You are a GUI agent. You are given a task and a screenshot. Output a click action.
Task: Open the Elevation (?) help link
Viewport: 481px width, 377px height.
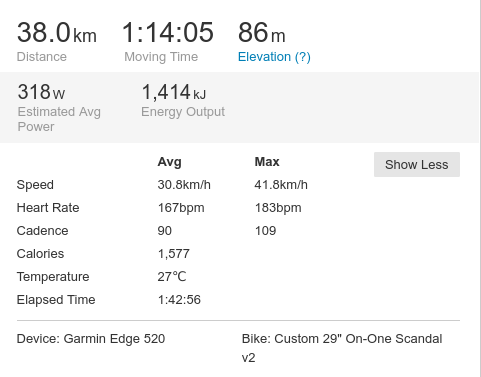click(274, 57)
